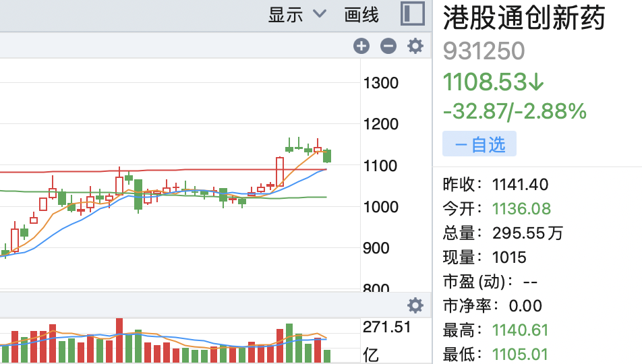Select the index code 931250
The width and height of the screenshot is (642, 364).
(484, 51)
